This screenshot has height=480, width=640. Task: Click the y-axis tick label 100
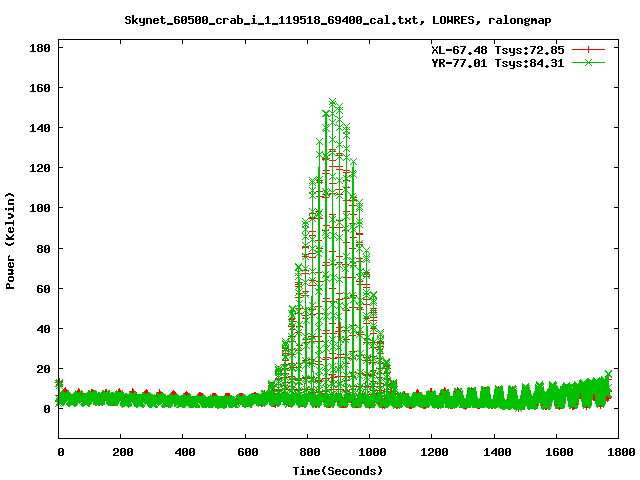pyautogui.click(x=40, y=208)
